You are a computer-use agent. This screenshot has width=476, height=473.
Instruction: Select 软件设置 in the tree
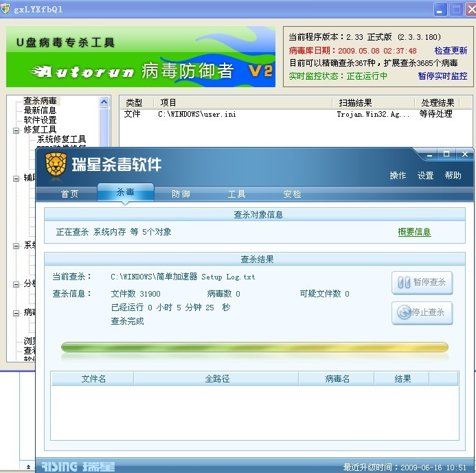pyautogui.click(x=40, y=120)
